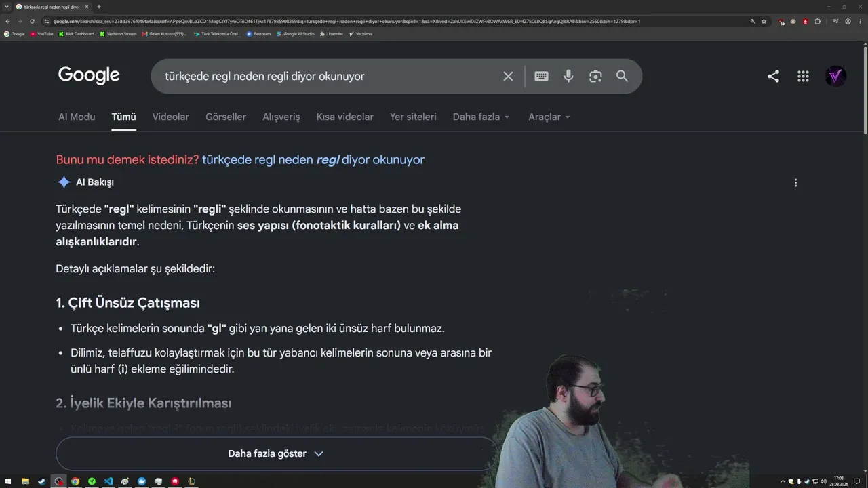Viewport: 868px width, 488px height.
Task: Open the Chrome three-dot menu
Action: point(860,21)
